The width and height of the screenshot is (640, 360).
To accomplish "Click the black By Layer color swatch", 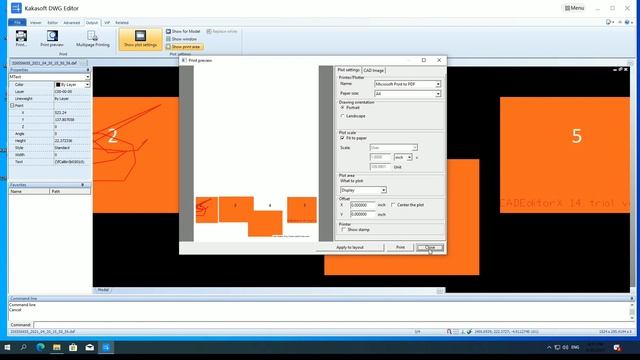I will (x=58, y=84).
